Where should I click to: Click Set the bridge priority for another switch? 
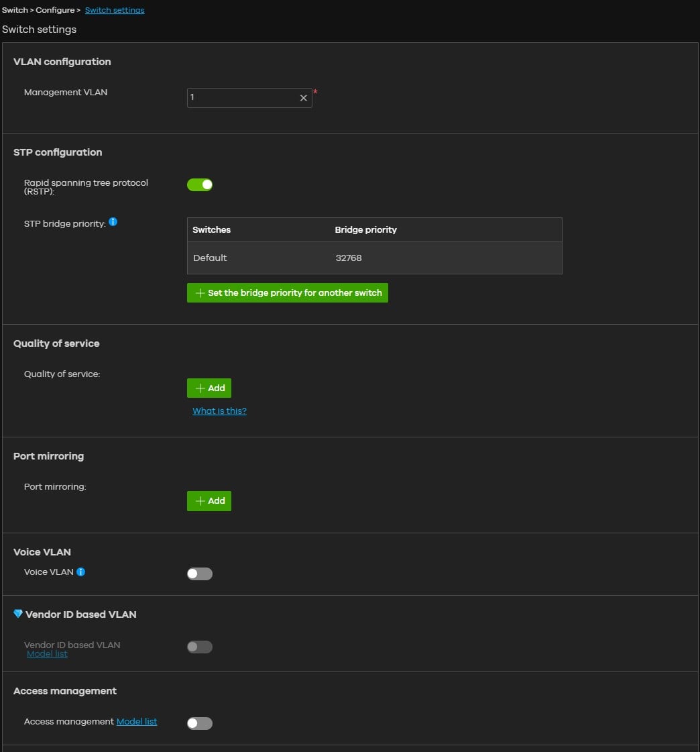coord(287,293)
